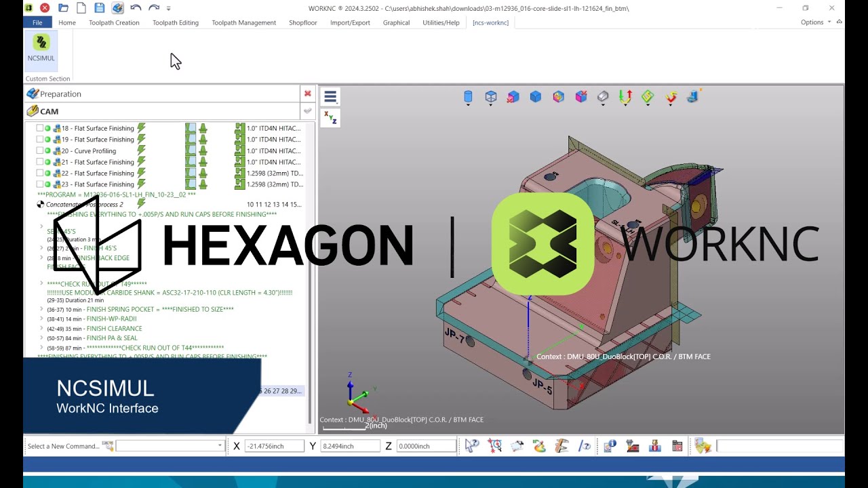Viewport: 868px width, 488px height.
Task: Click the XYZ axis icon in the viewport
Action: (x=330, y=118)
